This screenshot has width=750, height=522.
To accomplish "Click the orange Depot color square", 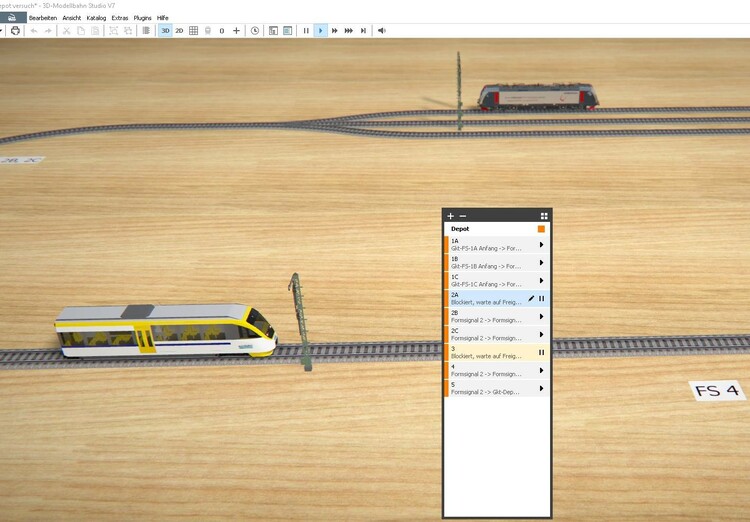I will pos(541,229).
